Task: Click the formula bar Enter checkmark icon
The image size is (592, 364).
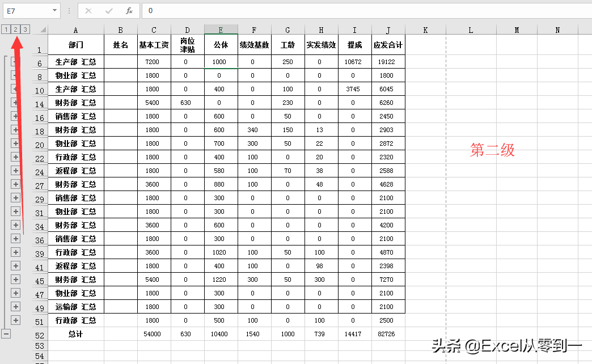Action: click(x=109, y=11)
